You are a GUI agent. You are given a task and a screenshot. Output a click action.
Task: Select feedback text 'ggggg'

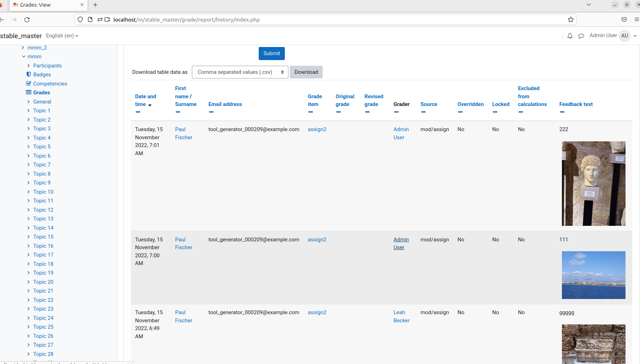567,312
